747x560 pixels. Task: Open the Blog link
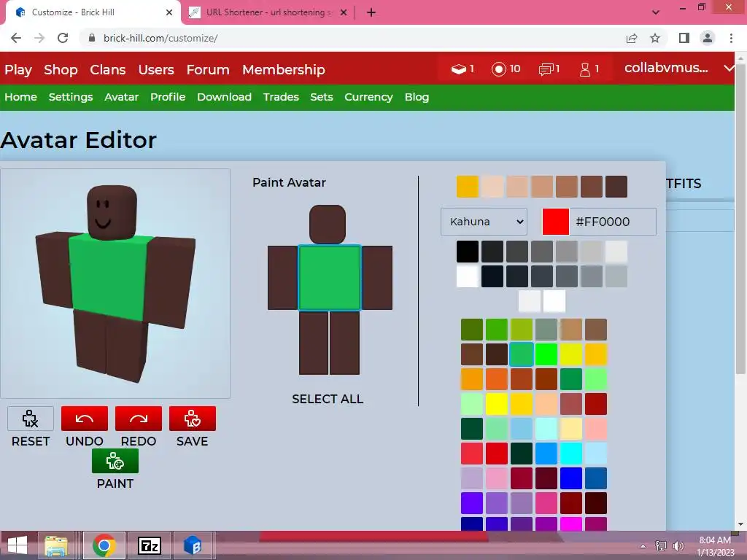point(417,97)
